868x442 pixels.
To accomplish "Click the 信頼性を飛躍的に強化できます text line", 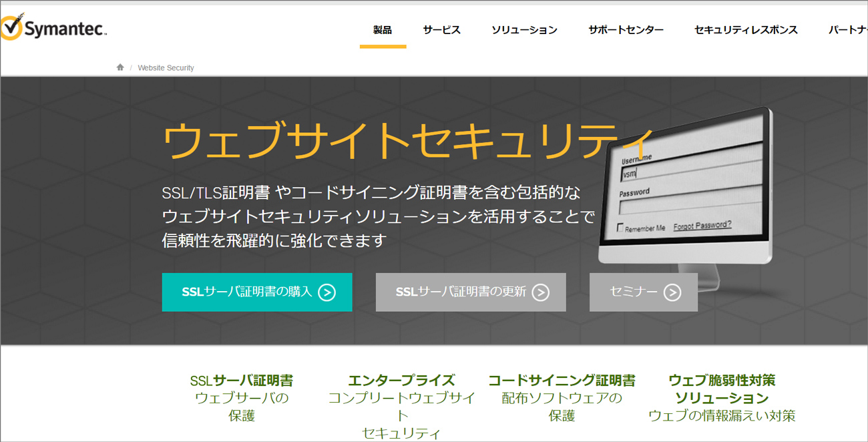I will (274, 240).
